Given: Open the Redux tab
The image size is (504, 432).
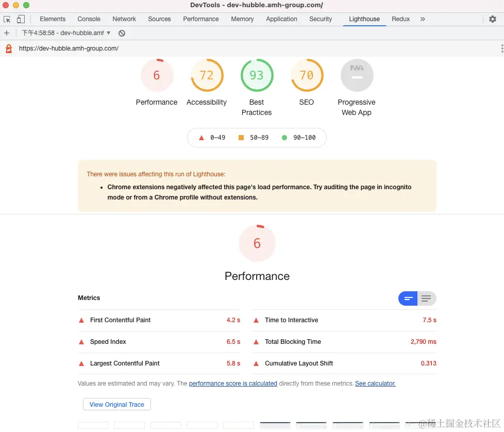Looking at the screenshot, I should [400, 19].
